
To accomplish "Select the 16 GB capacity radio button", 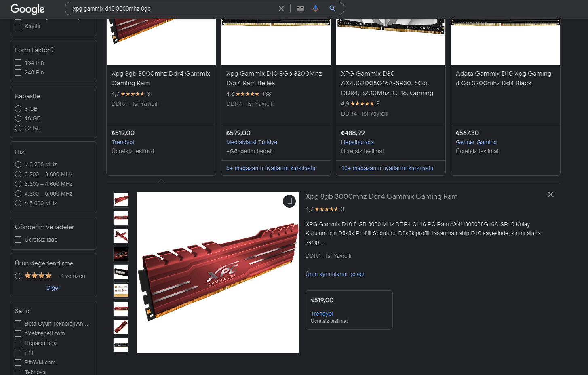I will tap(18, 118).
